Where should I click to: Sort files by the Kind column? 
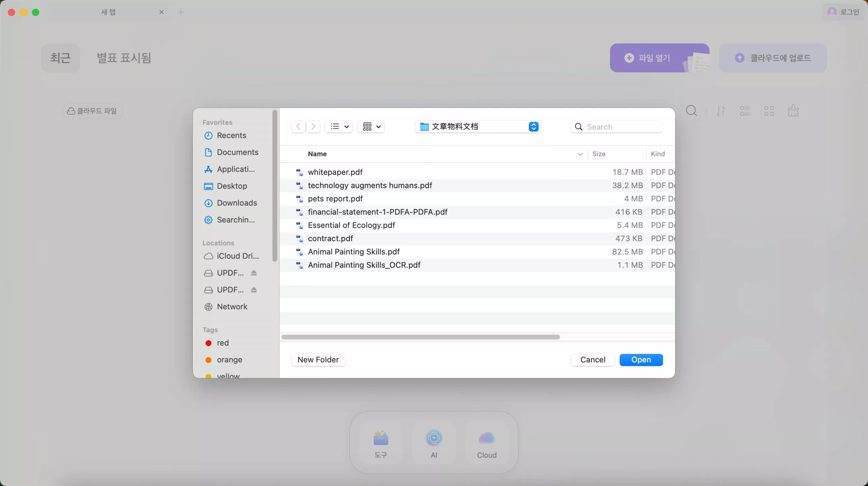pos(658,154)
